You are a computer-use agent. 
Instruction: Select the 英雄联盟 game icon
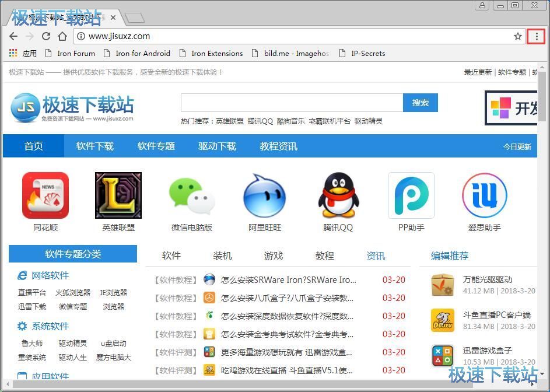tap(118, 195)
